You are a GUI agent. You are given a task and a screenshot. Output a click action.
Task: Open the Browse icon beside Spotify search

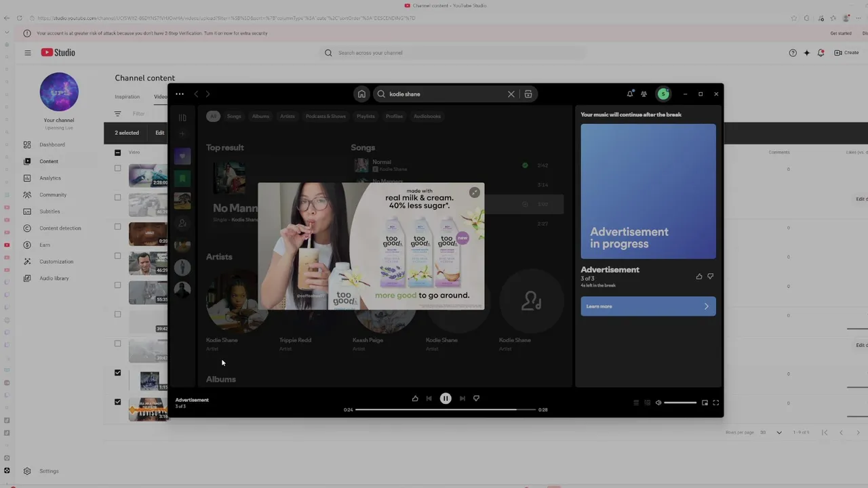point(528,94)
